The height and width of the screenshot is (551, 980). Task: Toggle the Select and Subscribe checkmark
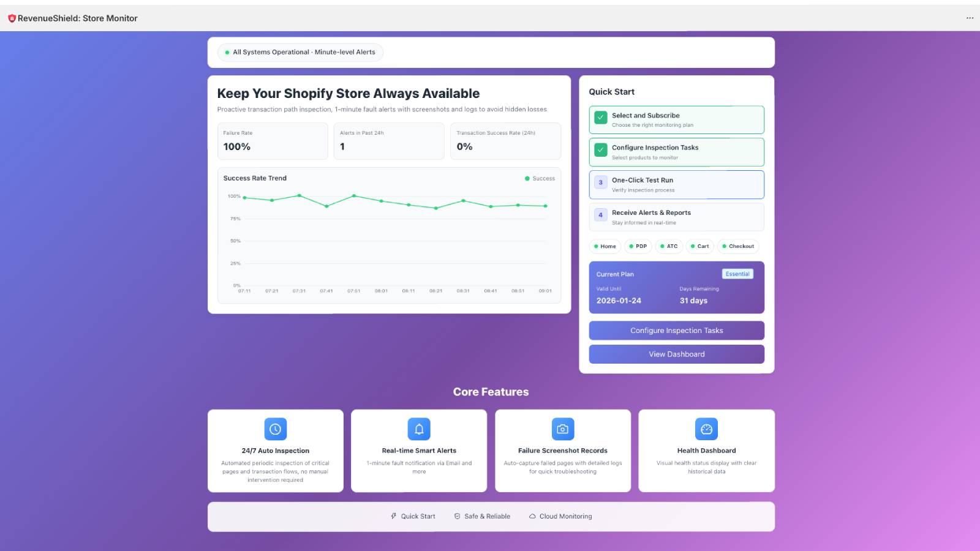pyautogui.click(x=601, y=117)
